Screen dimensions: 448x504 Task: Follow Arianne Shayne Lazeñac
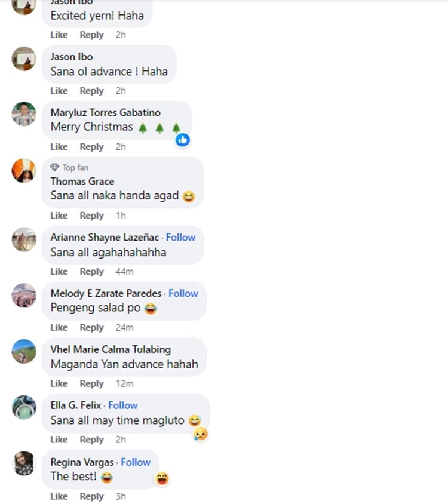coord(181,237)
